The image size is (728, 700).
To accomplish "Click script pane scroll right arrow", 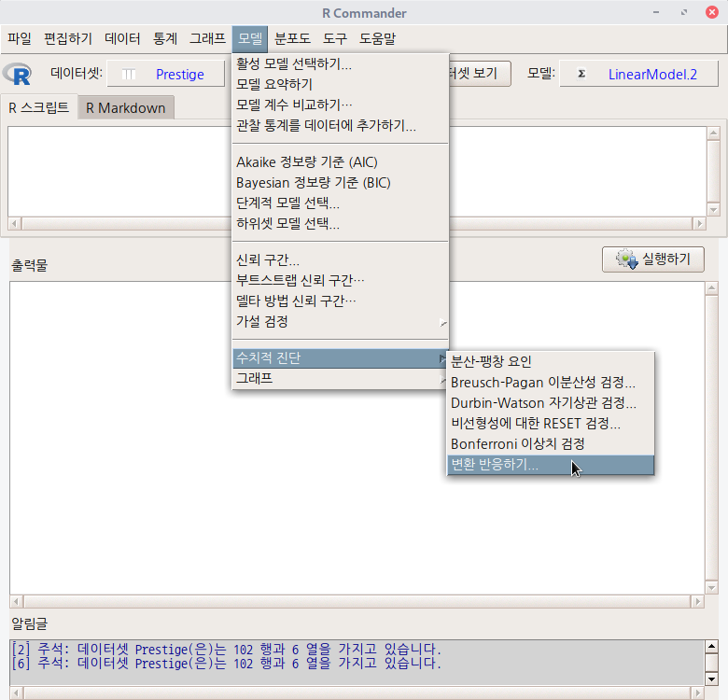I will (x=699, y=224).
